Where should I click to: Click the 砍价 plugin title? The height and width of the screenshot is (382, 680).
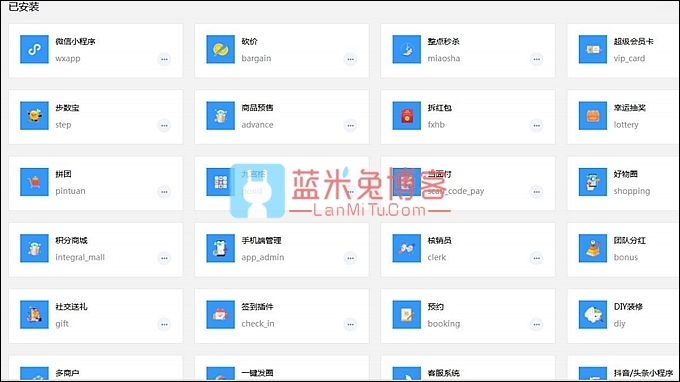click(249, 42)
